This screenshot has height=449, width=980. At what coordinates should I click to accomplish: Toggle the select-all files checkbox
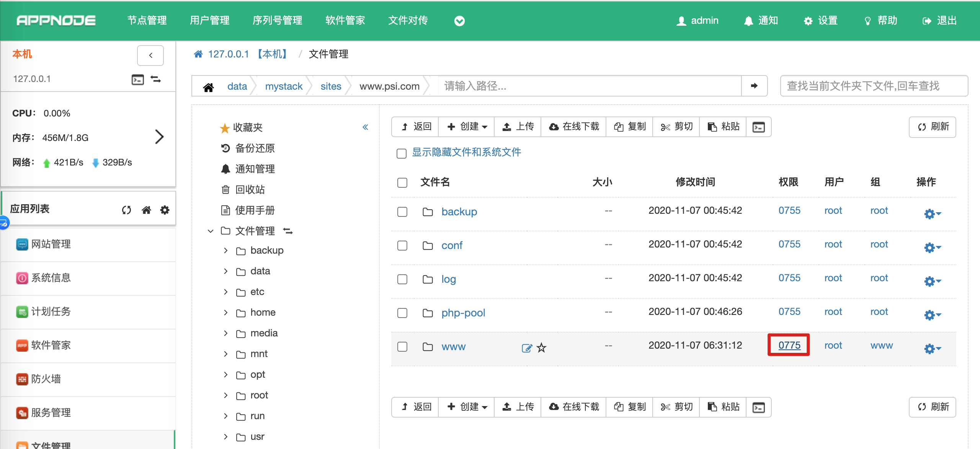point(402,182)
